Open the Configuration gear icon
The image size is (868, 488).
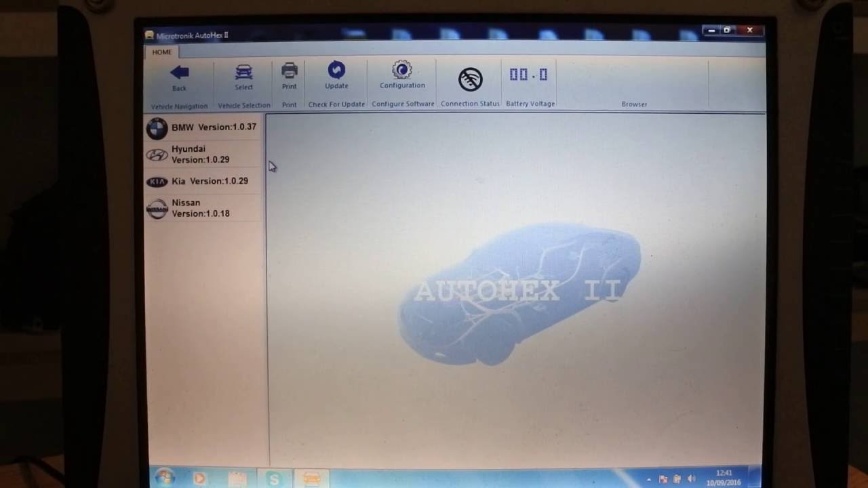(x=402, y=70)
